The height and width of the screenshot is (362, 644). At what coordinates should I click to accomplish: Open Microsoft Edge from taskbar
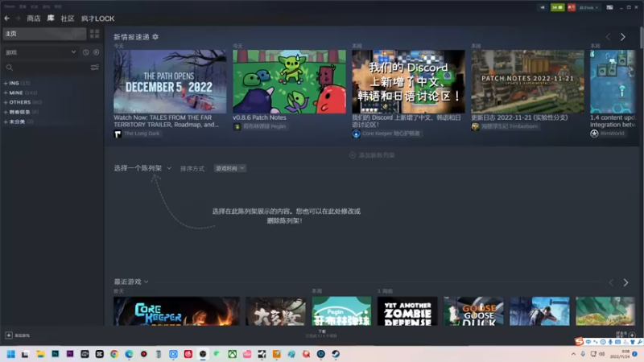pyautogui.click(x=129, y=354)
